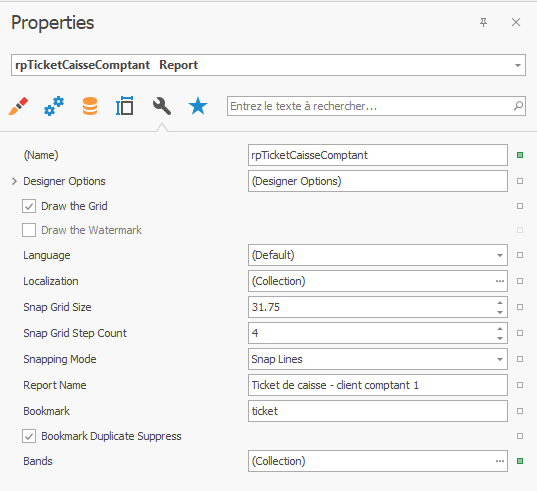Uncheck the Draw the Grid checkbox
The image size is (537, 491).
click(29, 206)
